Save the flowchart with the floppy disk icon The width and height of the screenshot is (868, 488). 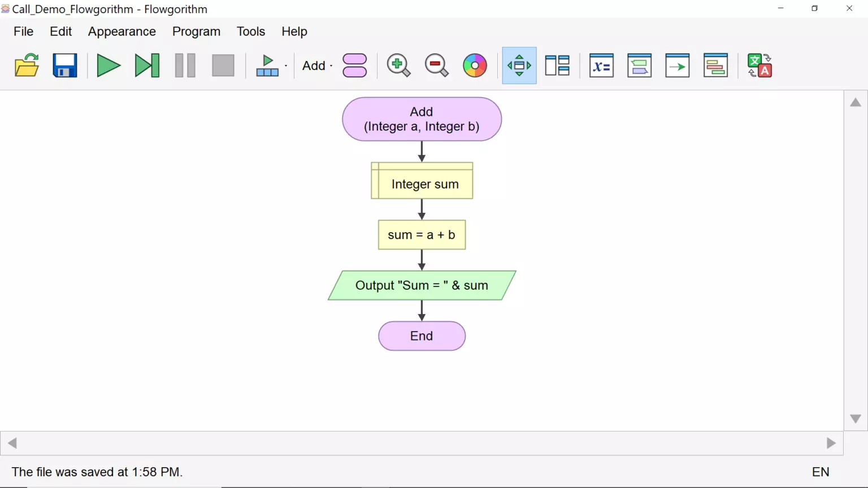[65, 66]
